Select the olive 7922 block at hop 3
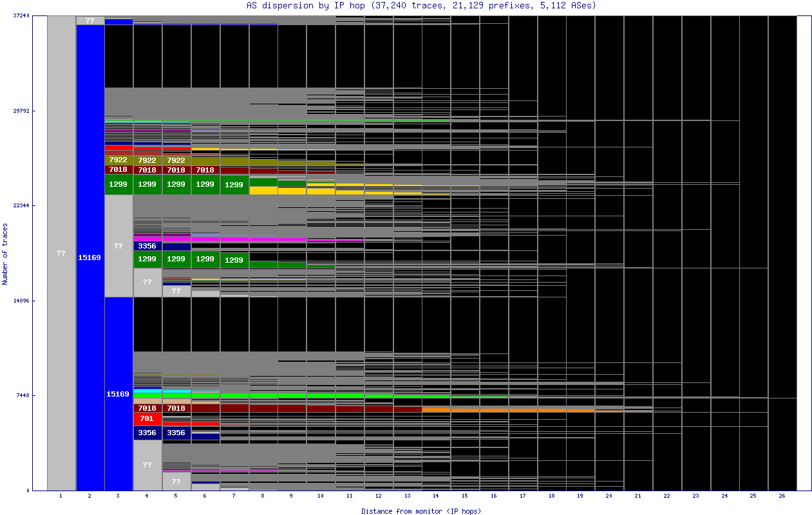812x515 pixels. [x=118, y=160]
